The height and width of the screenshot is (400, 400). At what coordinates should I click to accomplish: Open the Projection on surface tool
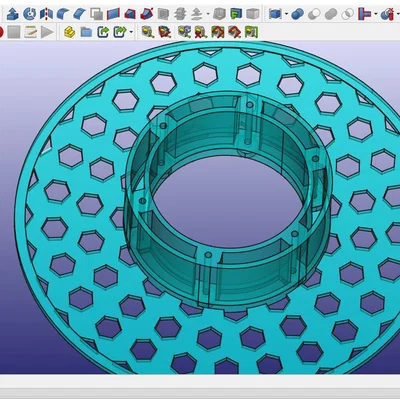click(236, 14)
